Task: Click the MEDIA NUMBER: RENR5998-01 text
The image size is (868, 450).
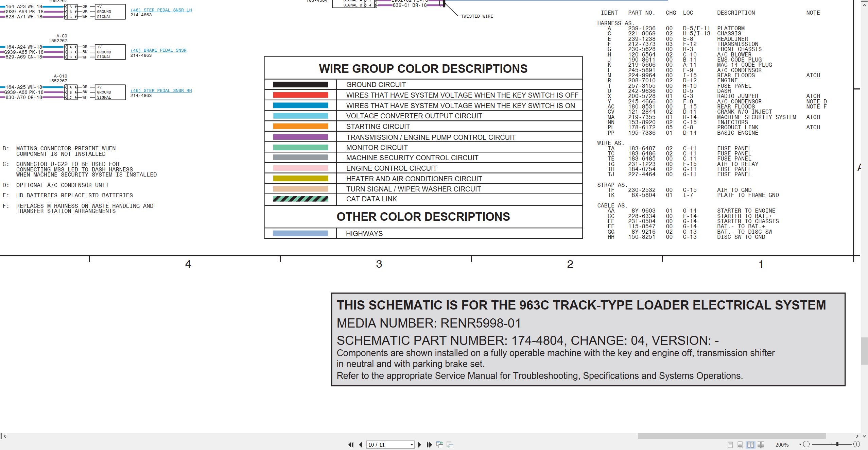Action: (x=429, y=323)
